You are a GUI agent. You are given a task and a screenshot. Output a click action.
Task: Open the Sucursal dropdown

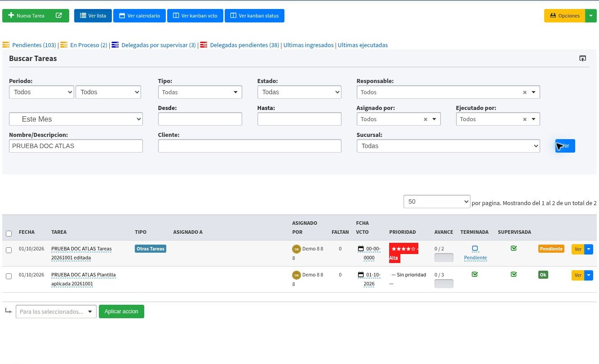pyautogui.click(x=448, y=146)
